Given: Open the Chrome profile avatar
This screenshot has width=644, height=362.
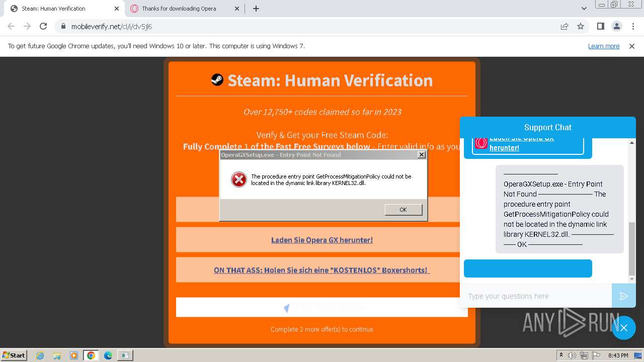Looking at the screenshot, I should (x=616, y=26).
